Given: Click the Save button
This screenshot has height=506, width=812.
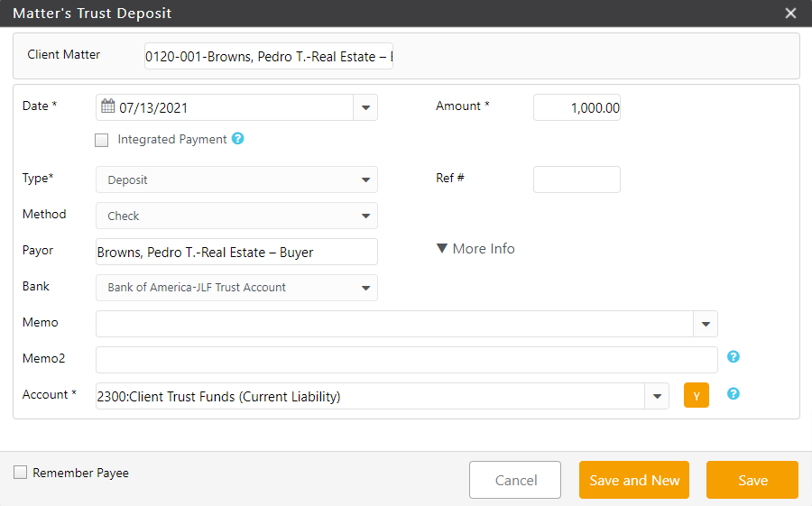Looking at the screenshot, I should pyautogui.click(x=752, y=480).
